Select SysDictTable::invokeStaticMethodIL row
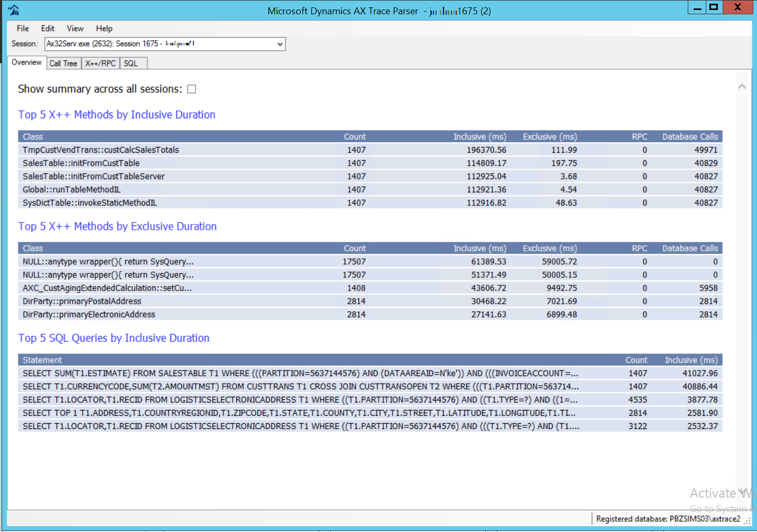The width and height of the screenshot is (757, 532). point(370,203)
